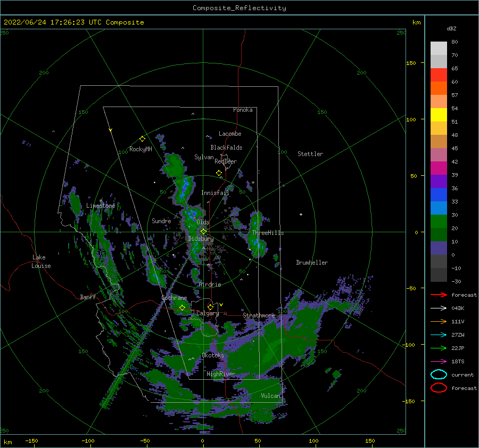Click the yellow radar-center diamond near Olds
Screen dimensions: 479x448
point(203,232)
